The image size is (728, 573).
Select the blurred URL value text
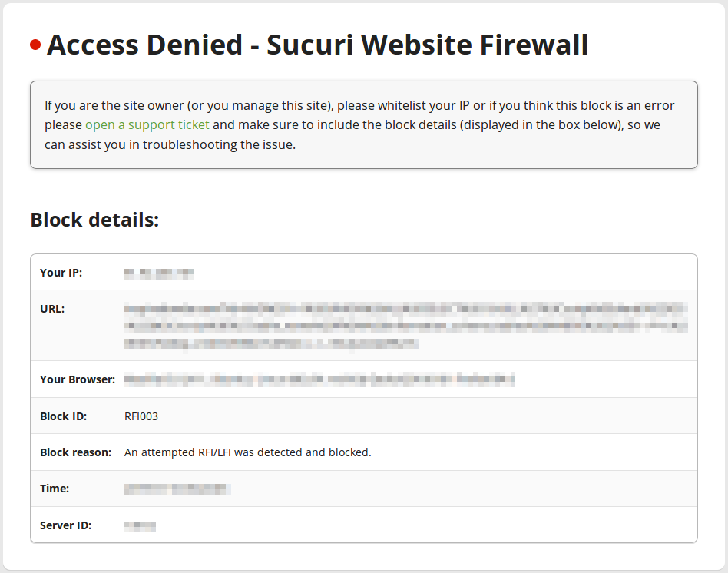point(405,326)
